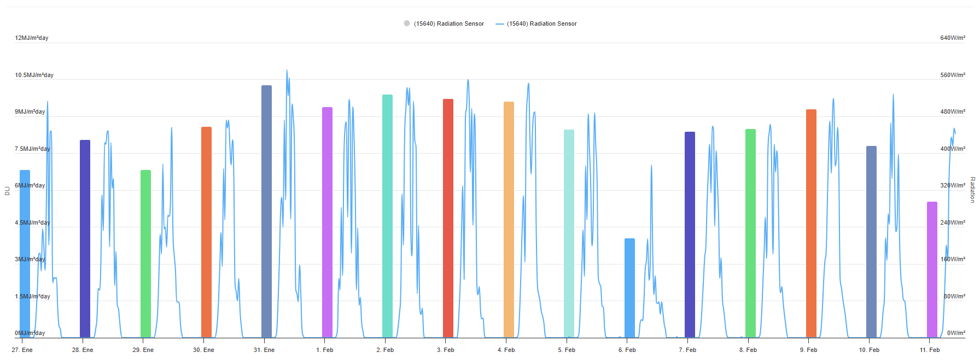
Task: Click the orange DLI bar for 30. Ene
Action: 206,232
